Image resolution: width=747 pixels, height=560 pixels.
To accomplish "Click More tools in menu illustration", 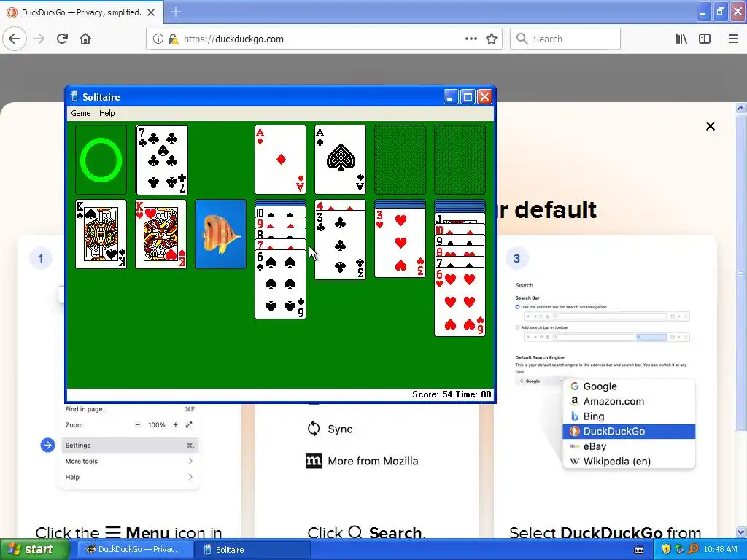I will (x=130, y=461).
